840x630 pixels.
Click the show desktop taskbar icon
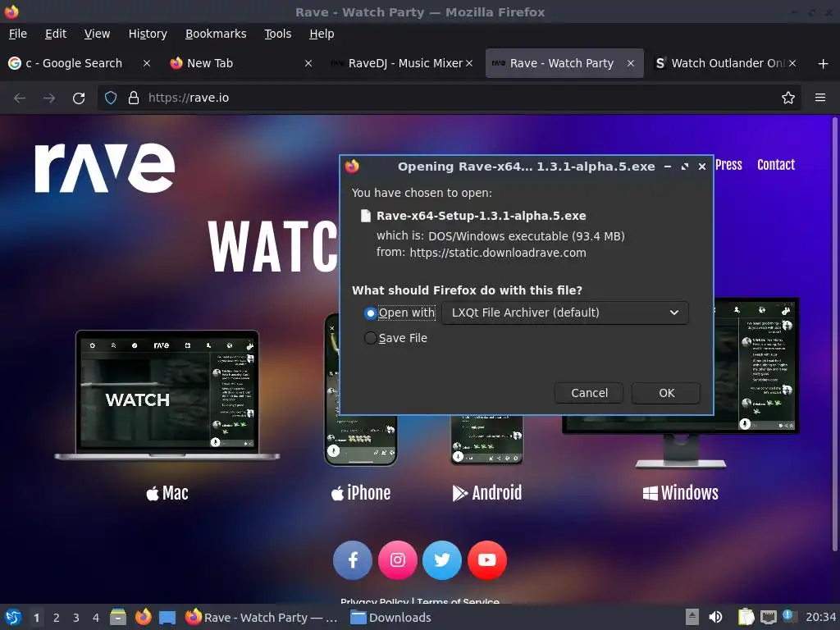(167, 618)
